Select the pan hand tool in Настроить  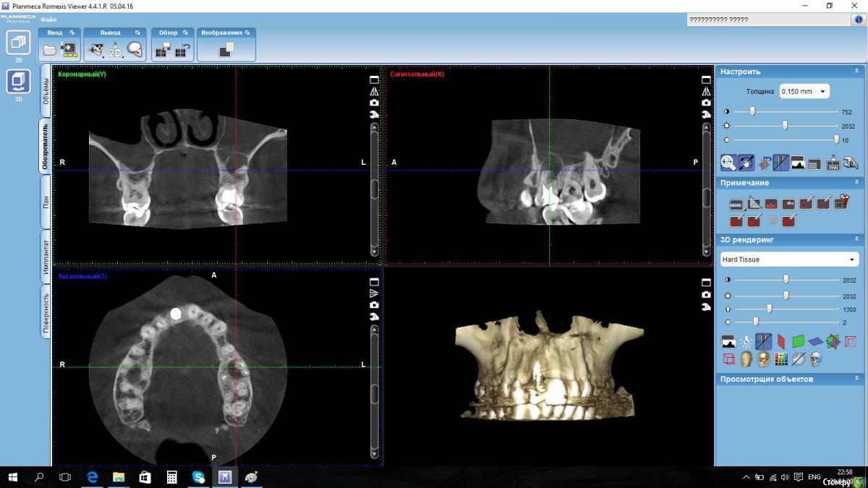(746, 163)
